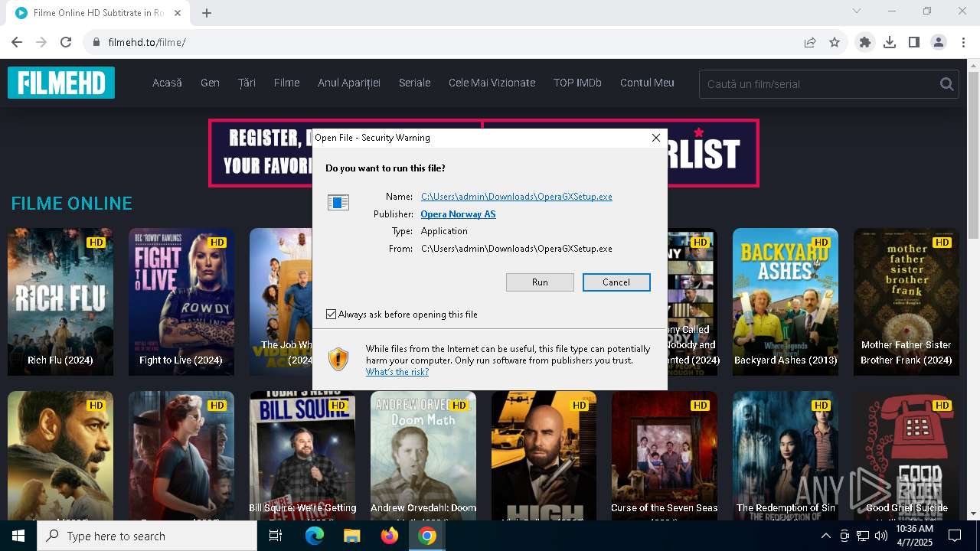Open Chrome extensions puzzle icon
Screen dimensions: 980x551
click(865, 42)
